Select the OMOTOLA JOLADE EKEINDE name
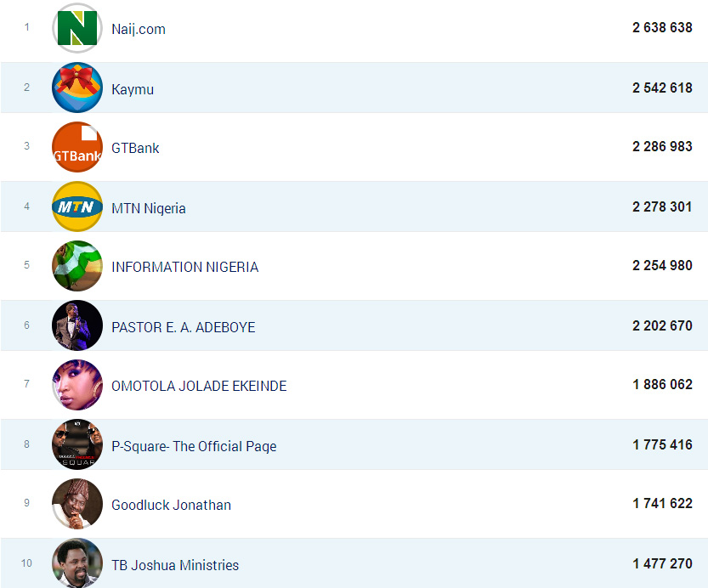The height and width of the screenshot is (588, 708). click(x=199, y=386)
